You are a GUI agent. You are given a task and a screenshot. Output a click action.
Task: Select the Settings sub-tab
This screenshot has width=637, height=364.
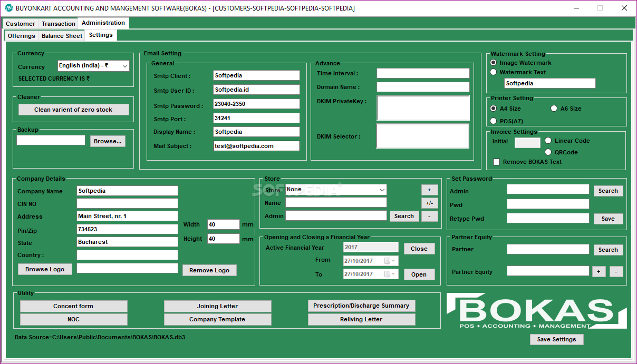tap(101, 35)
